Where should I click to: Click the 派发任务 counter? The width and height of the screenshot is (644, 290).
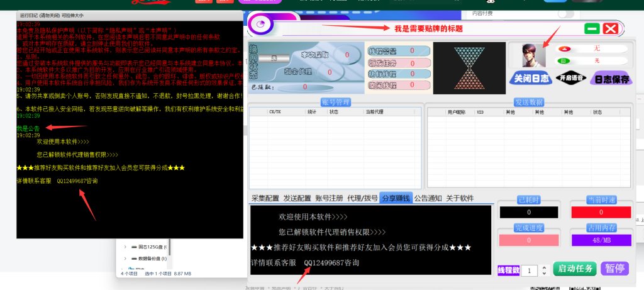(x=399, y=63)
